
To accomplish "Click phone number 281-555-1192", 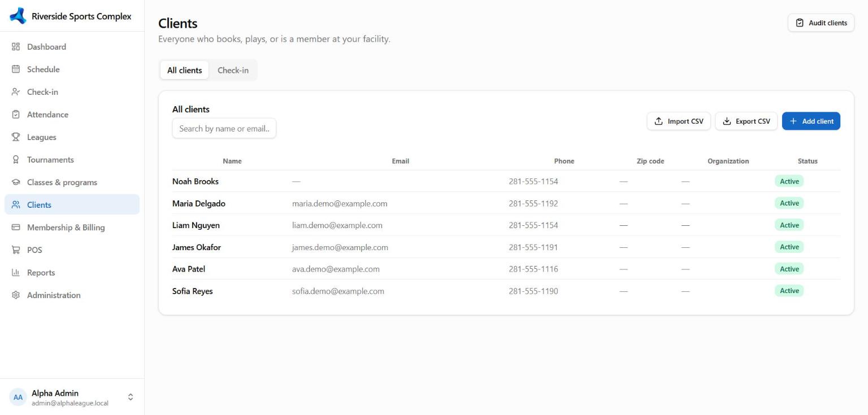I will (533, 203).
